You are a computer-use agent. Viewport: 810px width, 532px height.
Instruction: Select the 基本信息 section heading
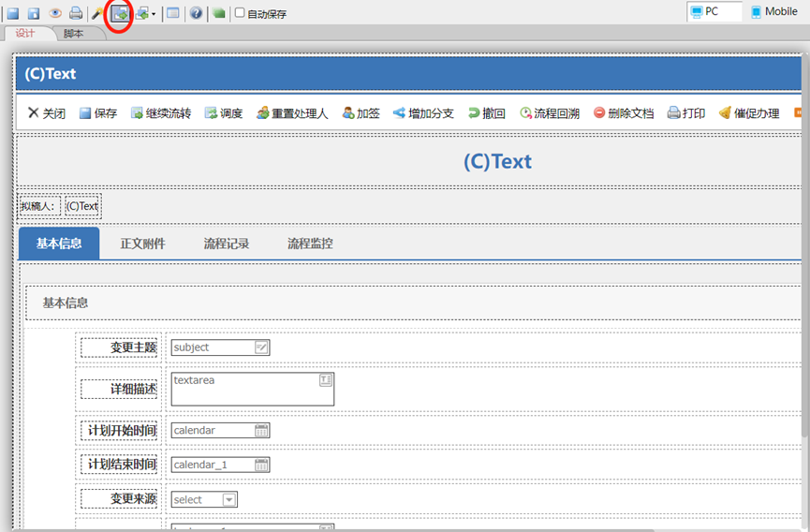tap(66, 303)
